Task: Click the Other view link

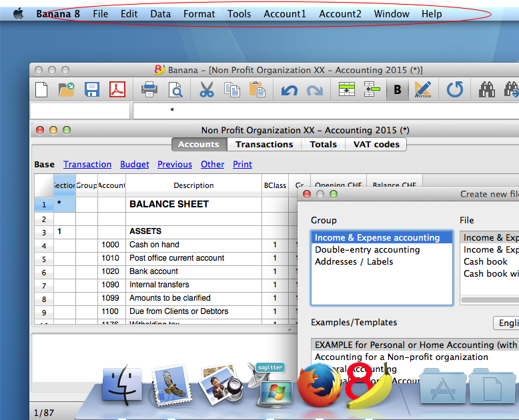Action: 213,165
